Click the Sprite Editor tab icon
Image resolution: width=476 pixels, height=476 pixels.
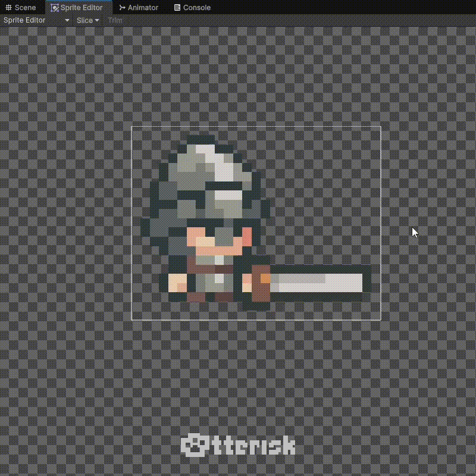pos(55,8)
